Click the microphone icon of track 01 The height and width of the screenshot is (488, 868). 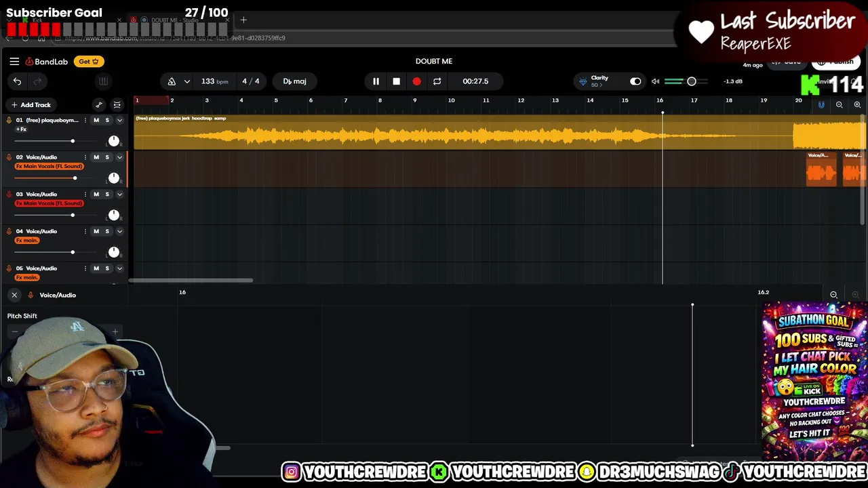coord(9,120)
